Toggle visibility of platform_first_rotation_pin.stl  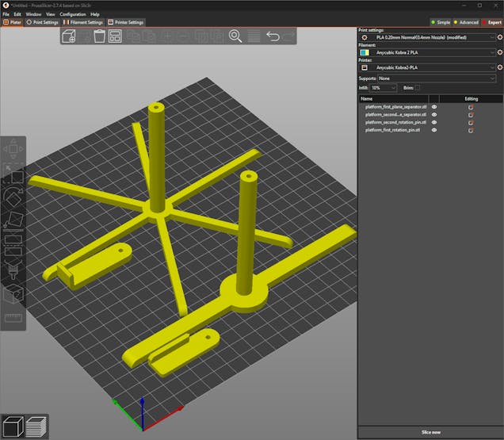point(434,130)
